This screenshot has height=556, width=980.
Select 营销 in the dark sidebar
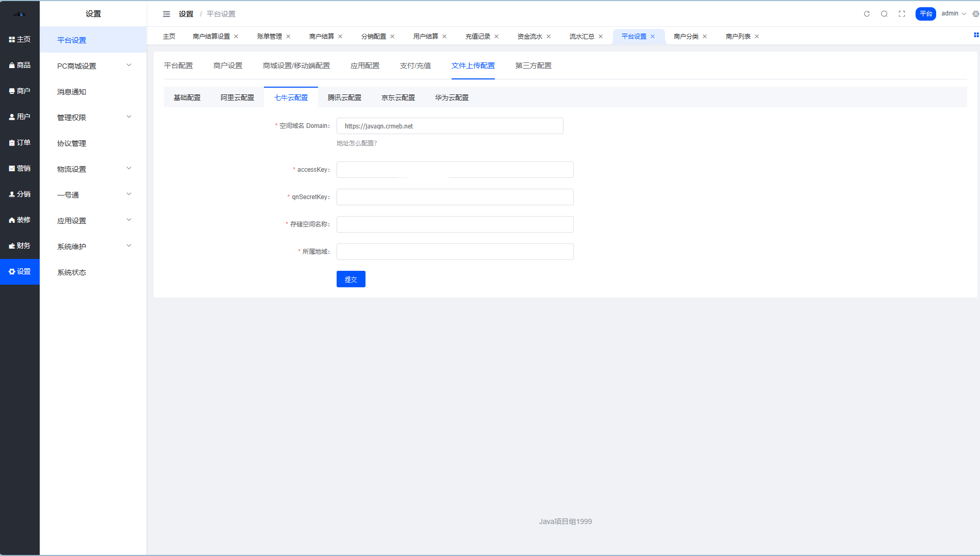click(x=20, y=168)
